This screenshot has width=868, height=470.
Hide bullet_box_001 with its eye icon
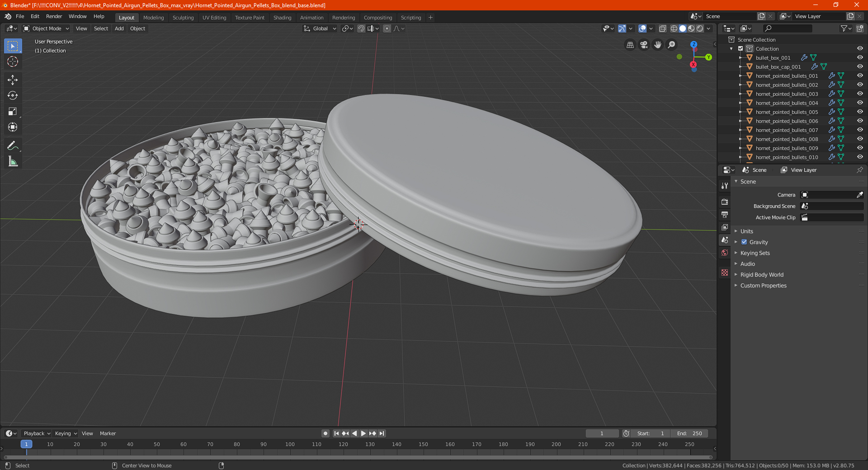[860, 57]
